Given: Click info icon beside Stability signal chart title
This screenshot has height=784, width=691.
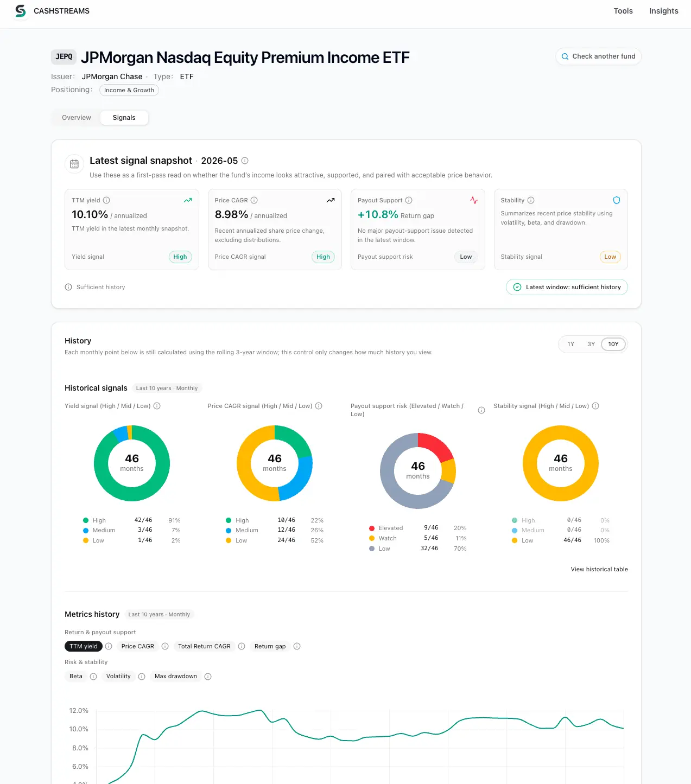Looking at the screenshot, I should [595, 406].
